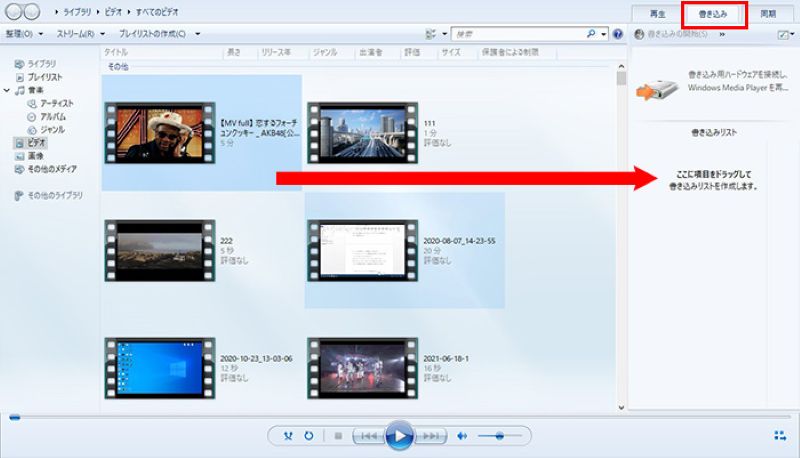800x458 pixels.
Task: Click the seek bar position handle
Action: [x=15, y=418]
